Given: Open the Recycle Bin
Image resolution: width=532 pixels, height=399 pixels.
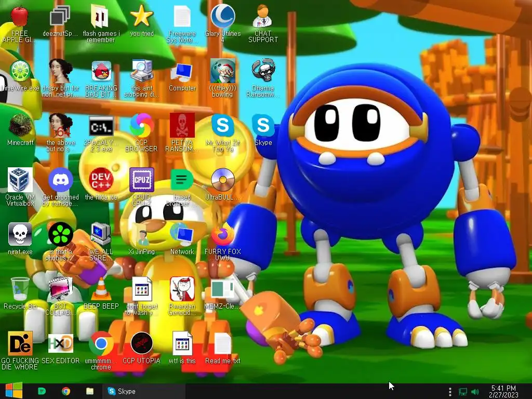Looking at the screenshot, I should [x=20, y=289].
